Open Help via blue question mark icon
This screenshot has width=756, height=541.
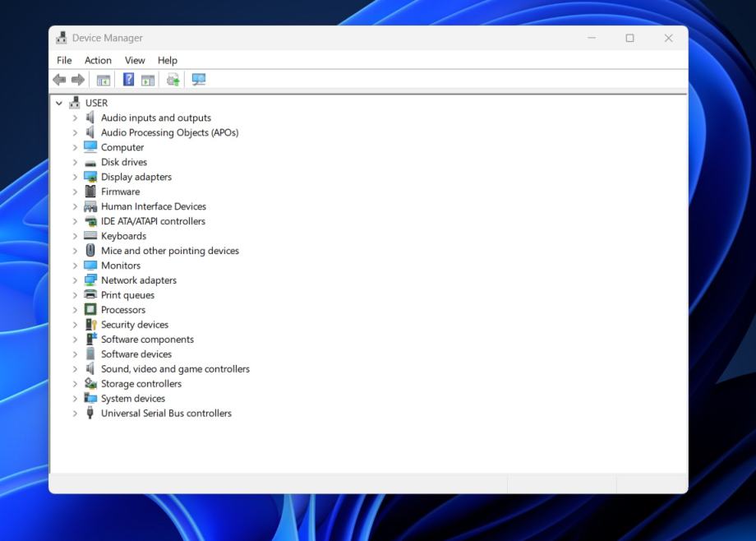click(128, 80)
